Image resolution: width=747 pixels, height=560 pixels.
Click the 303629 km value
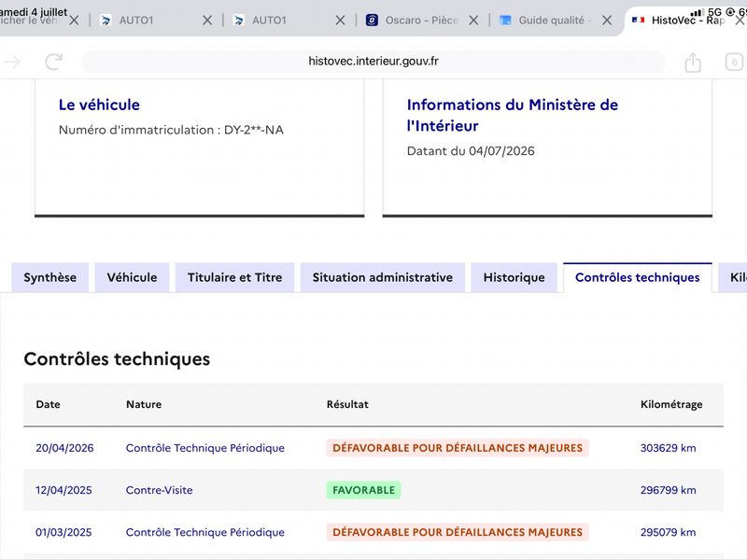(668, 448)
